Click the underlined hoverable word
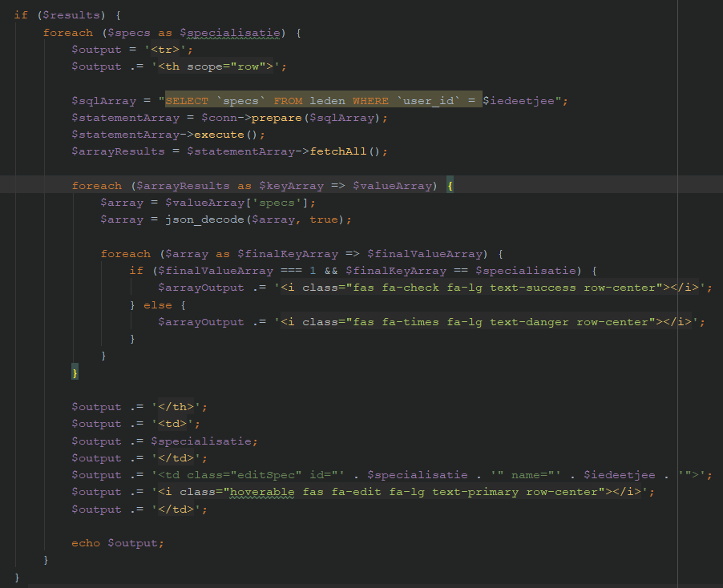The image size is (723, 588). pos(265,492)
